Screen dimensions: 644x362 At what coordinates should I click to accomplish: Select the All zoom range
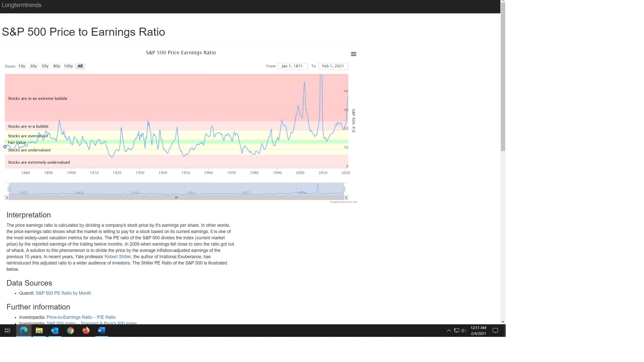(x=80, y=66)
